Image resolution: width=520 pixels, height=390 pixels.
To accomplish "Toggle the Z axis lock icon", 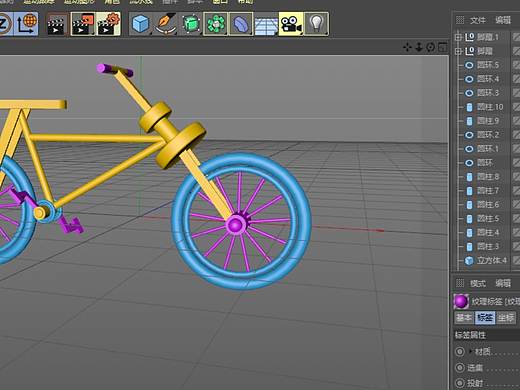I will pyautogui.click(x=5, y=24).
